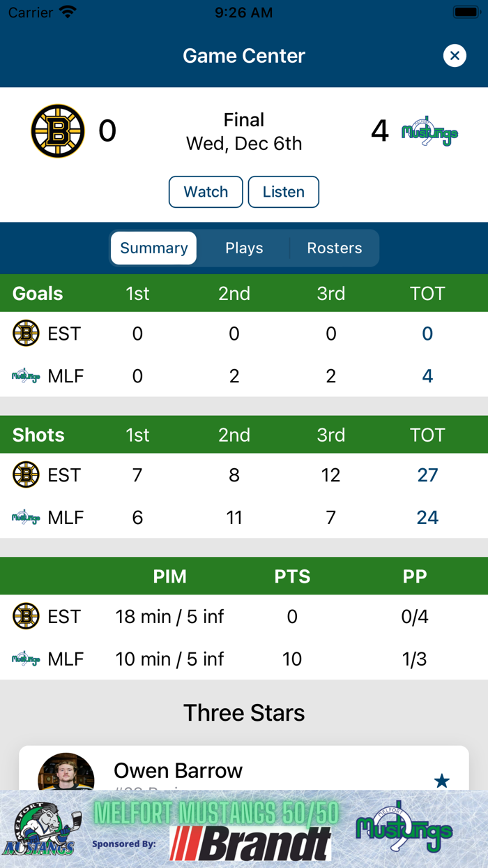Select the Summary tab
Screen dimensions: 488x868
[x=153, y=248]
